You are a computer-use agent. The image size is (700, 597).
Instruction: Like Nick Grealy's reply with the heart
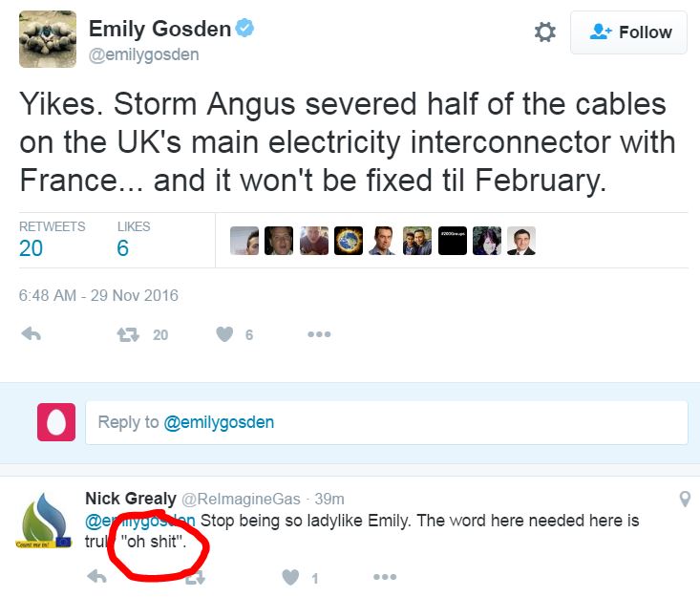click(290, 577)
